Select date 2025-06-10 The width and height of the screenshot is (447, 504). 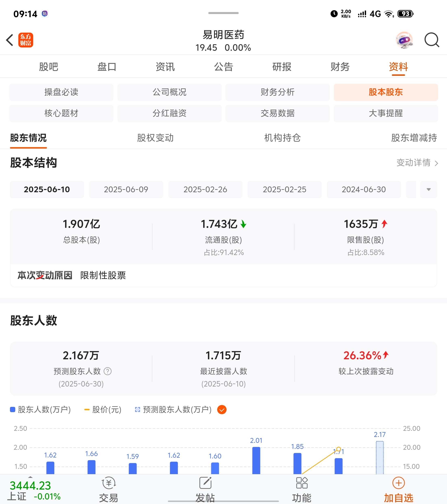(47, 189)
